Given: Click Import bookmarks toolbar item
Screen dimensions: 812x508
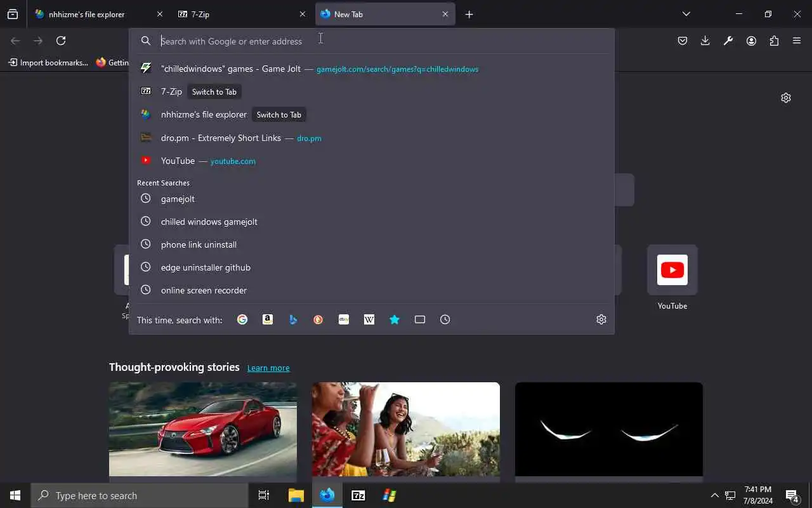Looking at the screenshot, I should pyautogui.click(x=48, y=62).
